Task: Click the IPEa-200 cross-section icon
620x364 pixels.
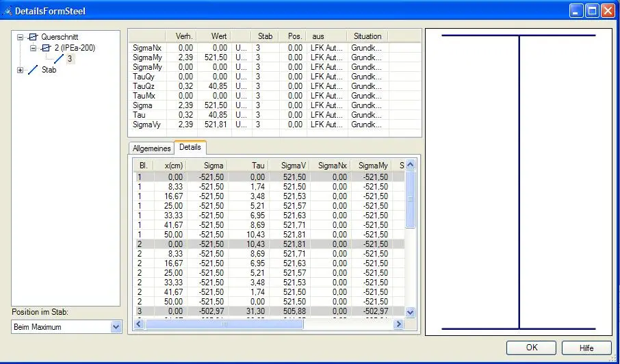Action: [x=47, y=48]
